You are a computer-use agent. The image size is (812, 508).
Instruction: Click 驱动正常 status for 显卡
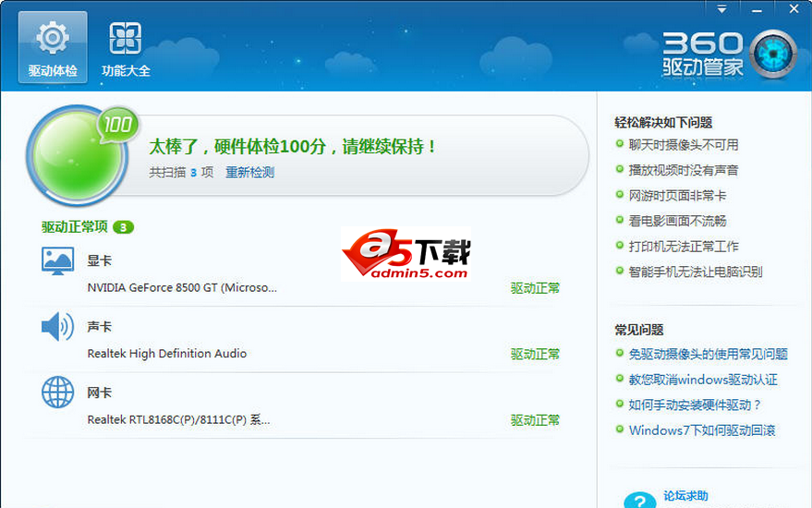535,288
